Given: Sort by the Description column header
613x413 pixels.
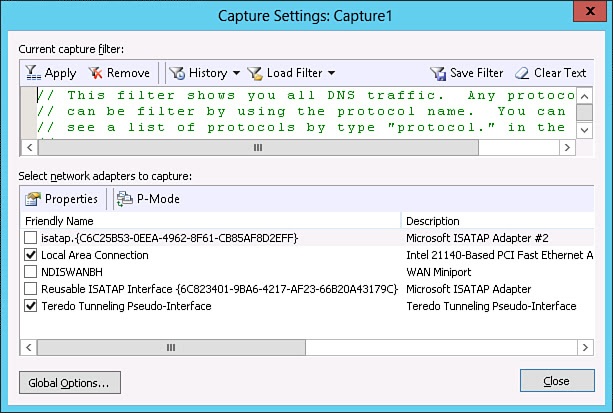Looking at the screenshot, I should [x=498, y=221].
